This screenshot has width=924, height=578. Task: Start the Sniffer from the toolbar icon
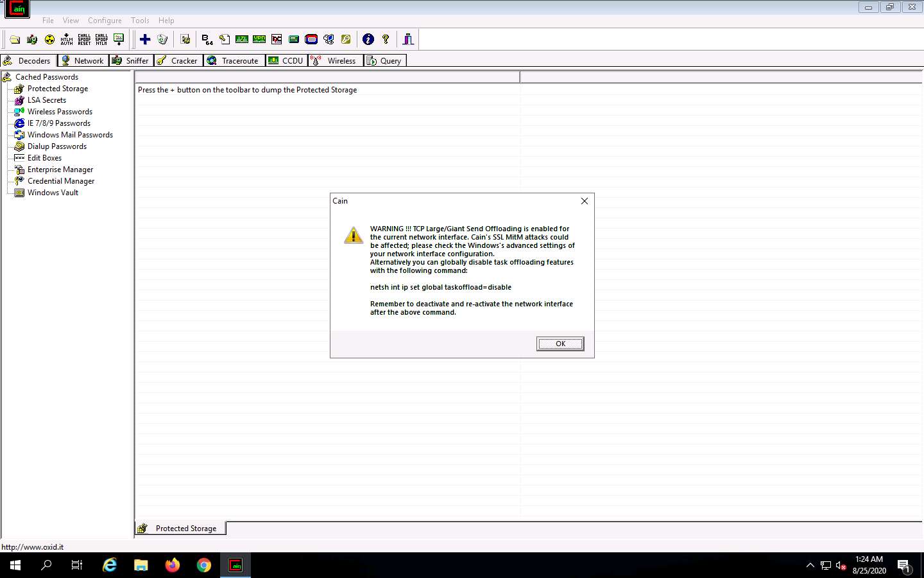[x=32, y=39]
